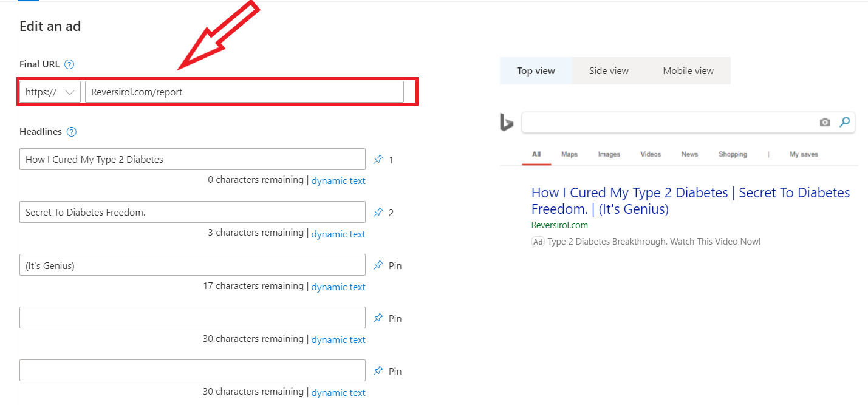868x405 pixels.
Task: Click the "How I Cured My Type 2 Diabetes" field
Action: click(x=193, y=160)
